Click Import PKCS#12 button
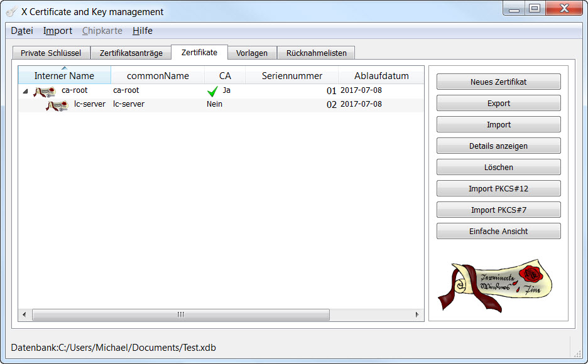 pyautogui.click(x=498, y=189)
